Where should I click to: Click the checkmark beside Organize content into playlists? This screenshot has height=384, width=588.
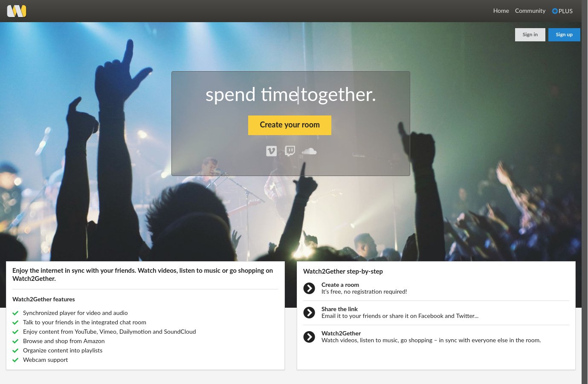15,350
